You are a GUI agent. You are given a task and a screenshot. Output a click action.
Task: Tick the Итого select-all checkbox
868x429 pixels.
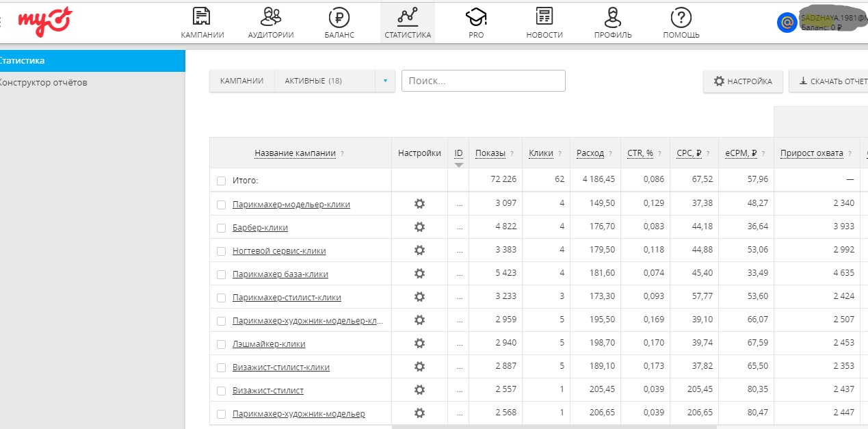pos(221,181)
